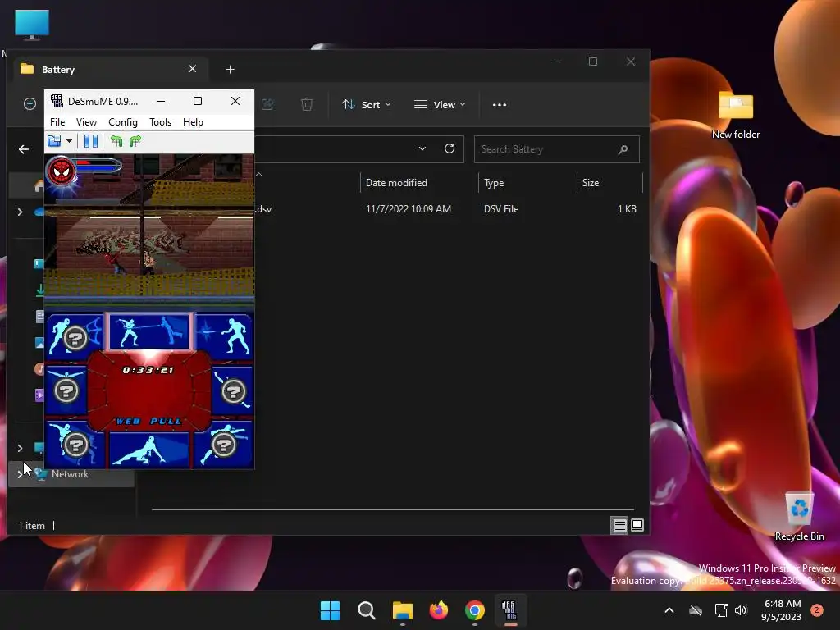Launch Firefox from the taskbar

[x=439, y=610]
